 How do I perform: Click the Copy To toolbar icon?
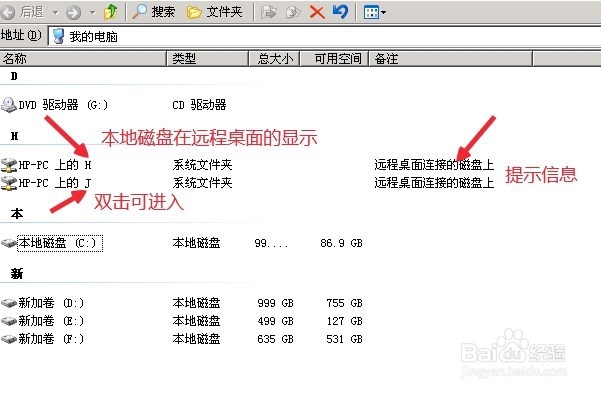(x=293, y=12)
